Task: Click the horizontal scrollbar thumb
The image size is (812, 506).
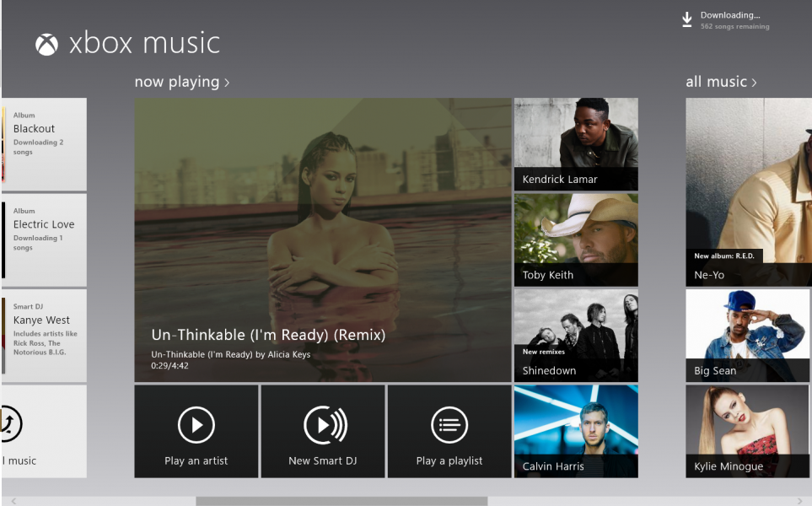Action: tap(341, 501)
